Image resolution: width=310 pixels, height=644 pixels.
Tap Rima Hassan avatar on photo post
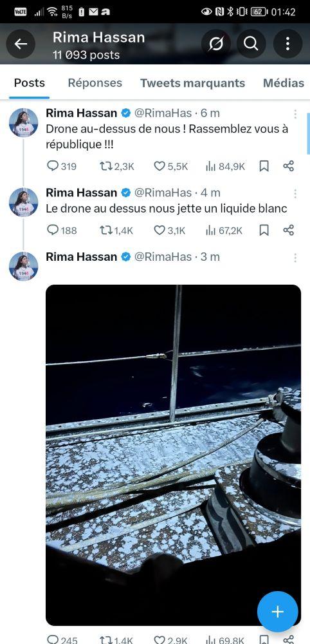pyautogui.click(x=23, y=266)
